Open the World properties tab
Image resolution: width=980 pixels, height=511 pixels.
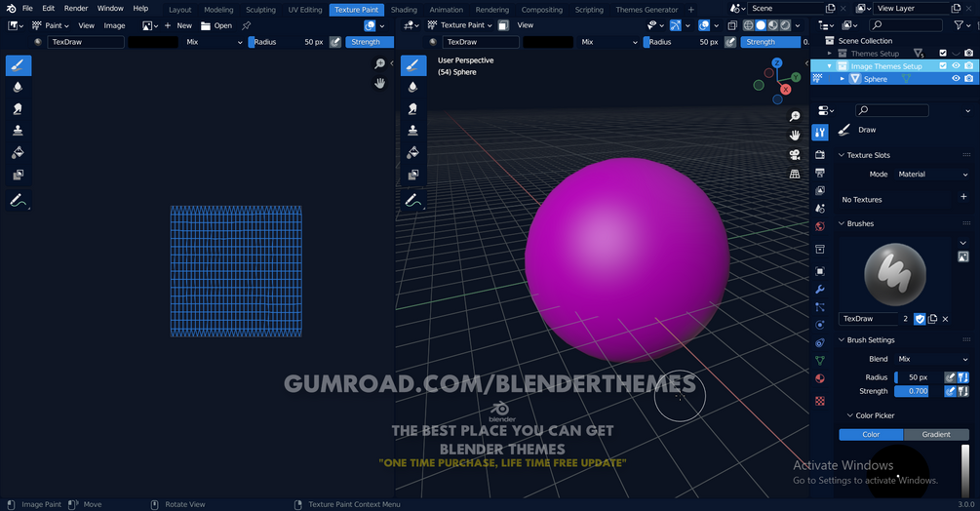click(x=820, y=226)
